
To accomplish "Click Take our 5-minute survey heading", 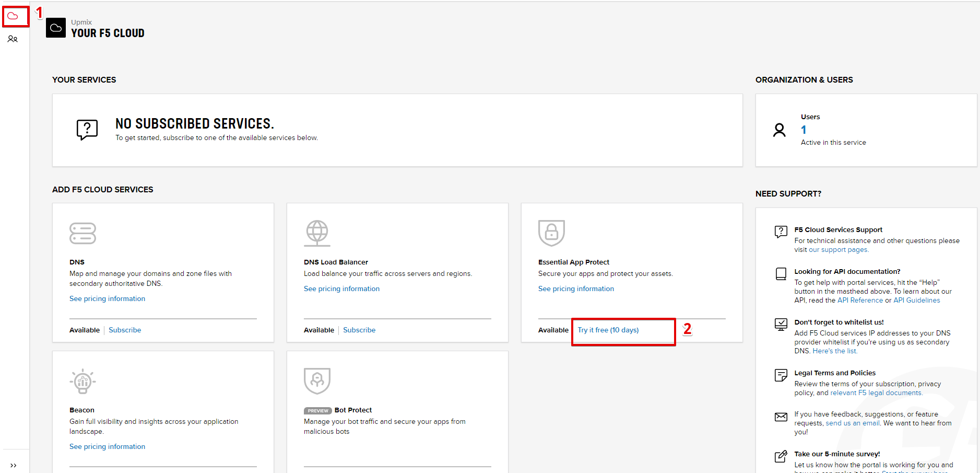I will point(837,454).
